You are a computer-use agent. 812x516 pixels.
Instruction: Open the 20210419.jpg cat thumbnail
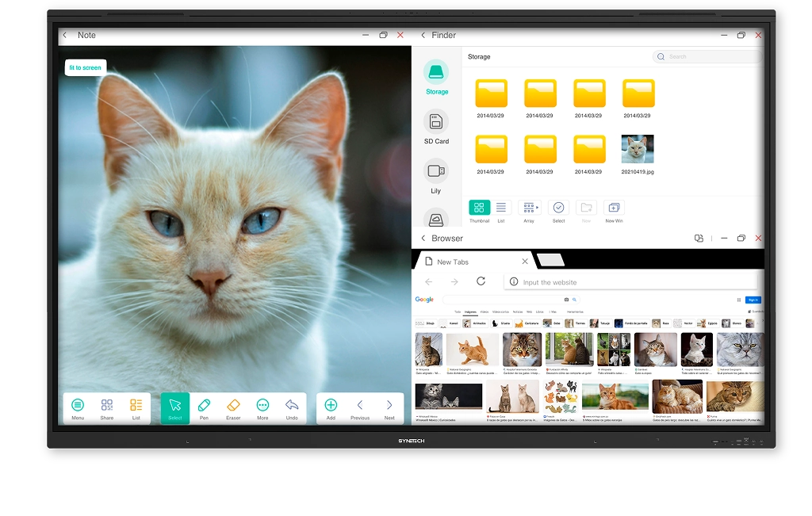click(x=638, y=149)
